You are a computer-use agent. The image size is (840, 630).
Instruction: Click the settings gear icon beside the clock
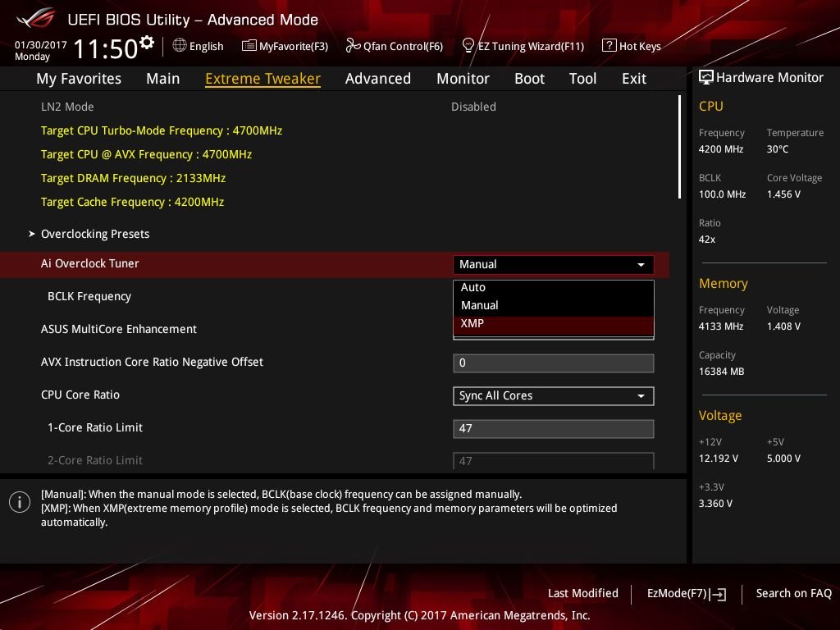click(x=146, y=43)
